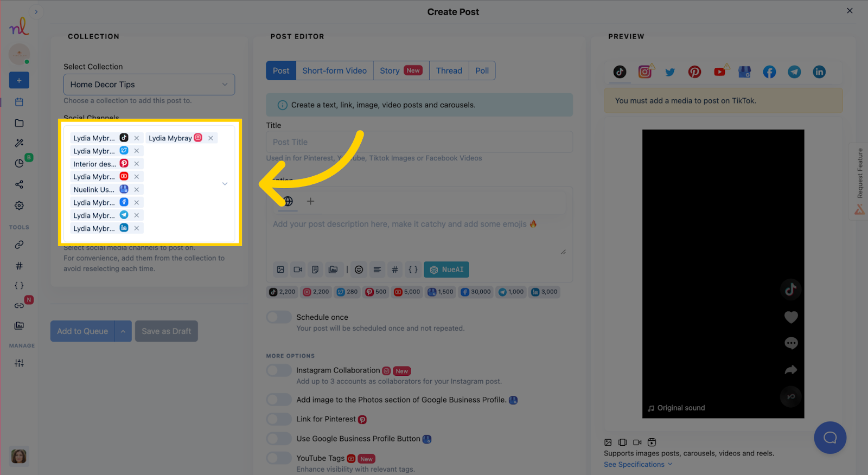Select the magic wand icon in sidebar
The image size is (868, 475).
pos(19,143)
